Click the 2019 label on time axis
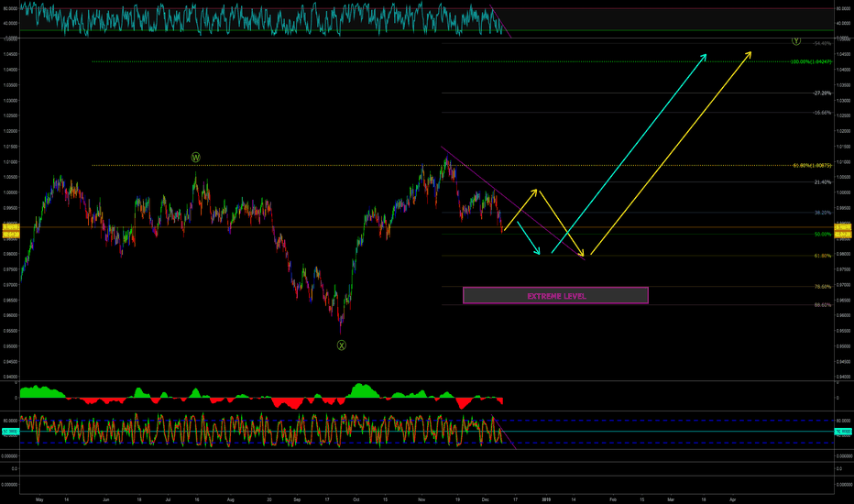This screenshot has width=854, height=504. (546, 499)
